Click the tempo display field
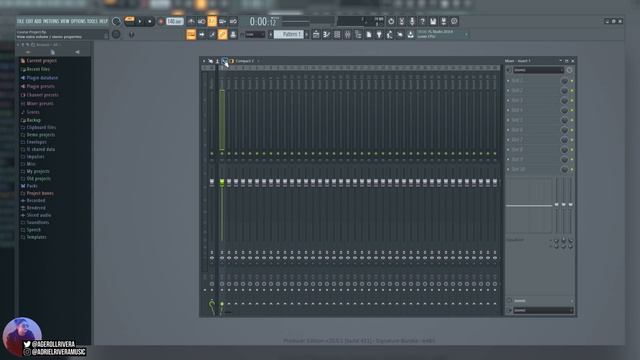Screen dimensions: 640x360 [175, 21]
